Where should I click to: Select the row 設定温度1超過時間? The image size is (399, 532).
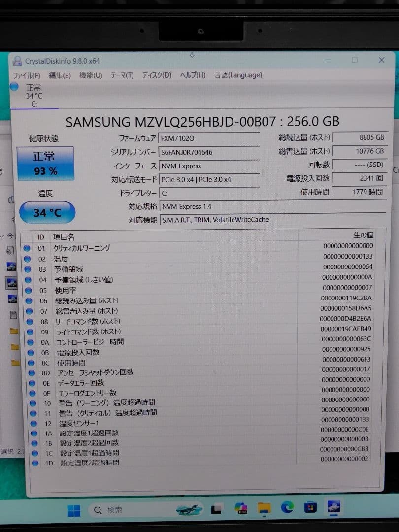201,451
